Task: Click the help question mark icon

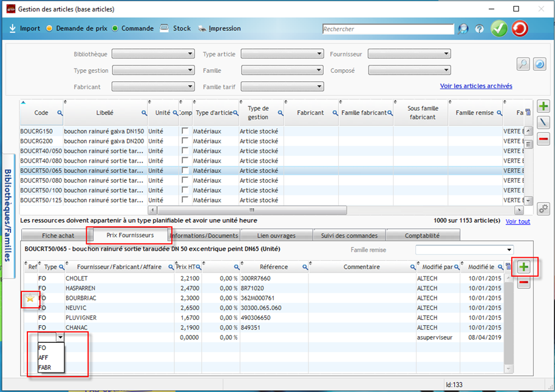Action: (479, 29)
